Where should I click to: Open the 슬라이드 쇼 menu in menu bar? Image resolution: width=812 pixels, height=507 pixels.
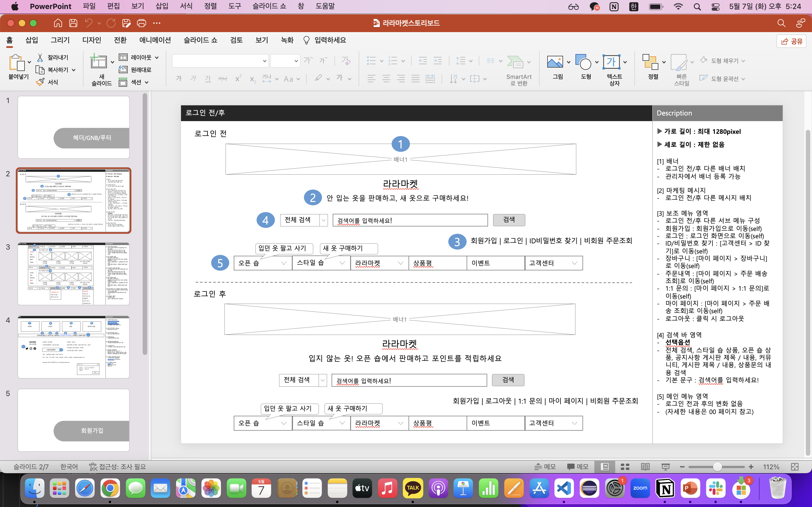[x=269, y=6]
